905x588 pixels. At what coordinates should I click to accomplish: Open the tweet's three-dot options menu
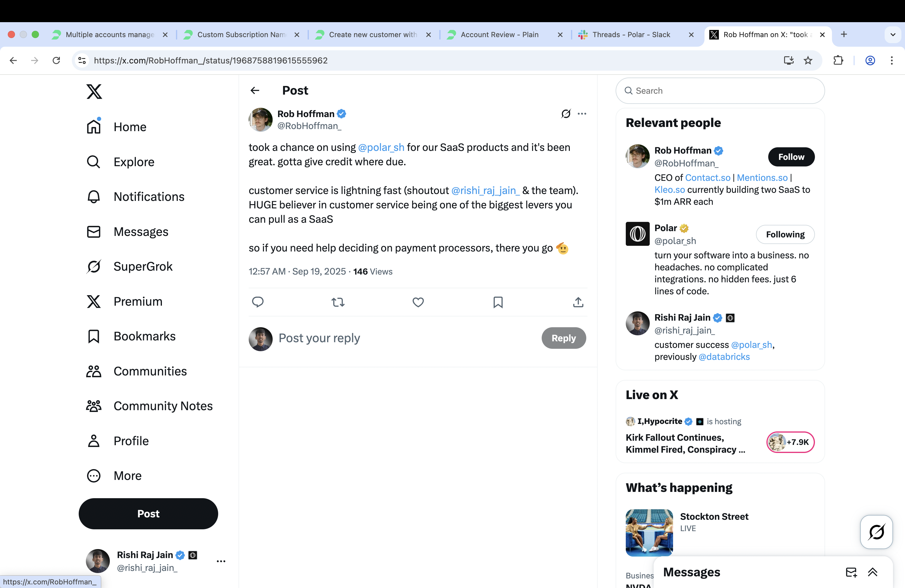pos(582,114)
